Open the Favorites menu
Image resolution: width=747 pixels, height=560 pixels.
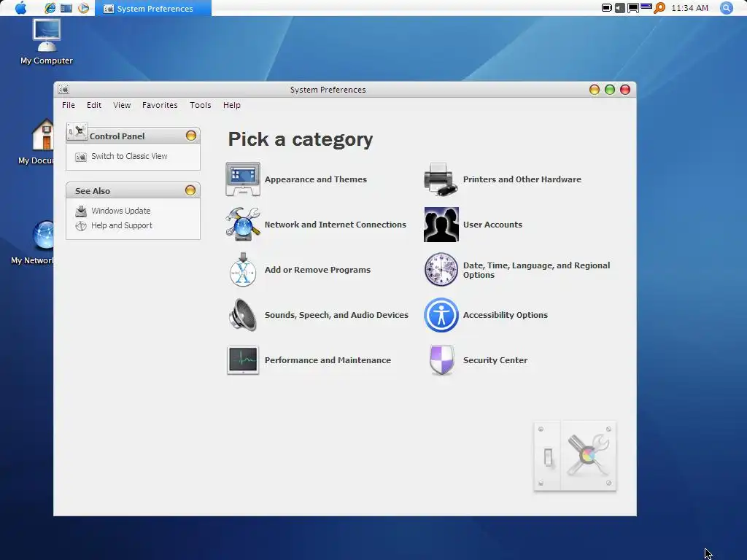pos(160,105)
